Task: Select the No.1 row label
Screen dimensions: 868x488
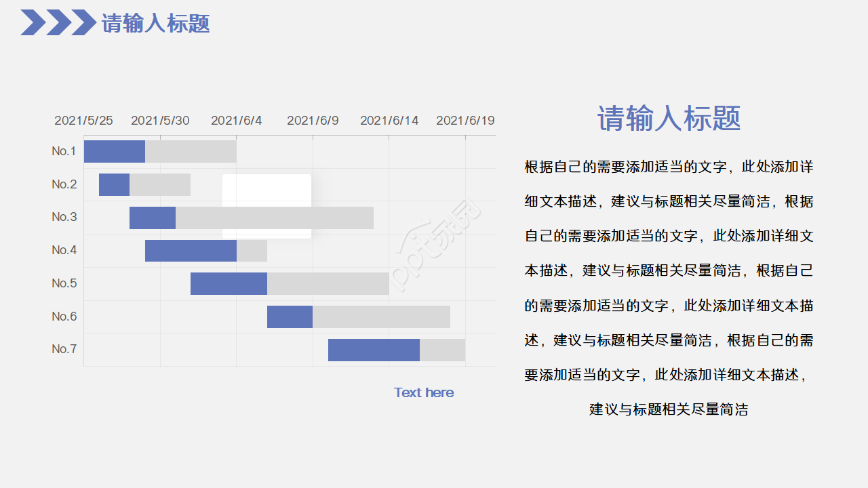Action: 63,150
